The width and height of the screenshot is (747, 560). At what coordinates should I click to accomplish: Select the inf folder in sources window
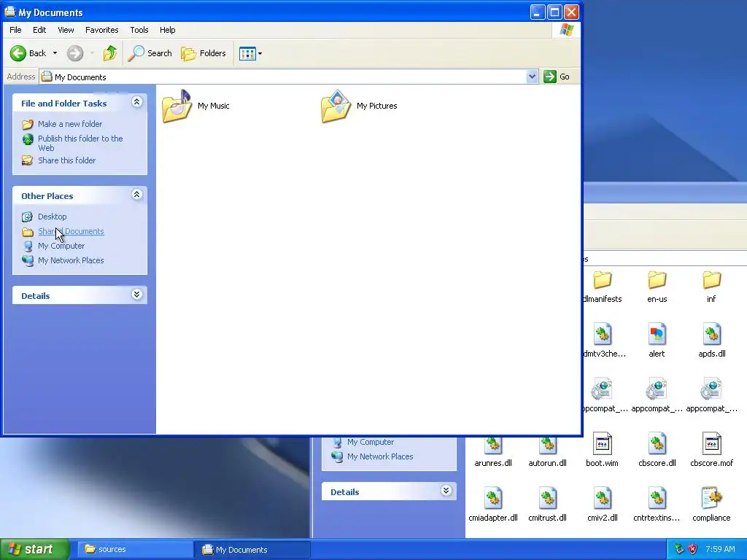pos(711,287)
